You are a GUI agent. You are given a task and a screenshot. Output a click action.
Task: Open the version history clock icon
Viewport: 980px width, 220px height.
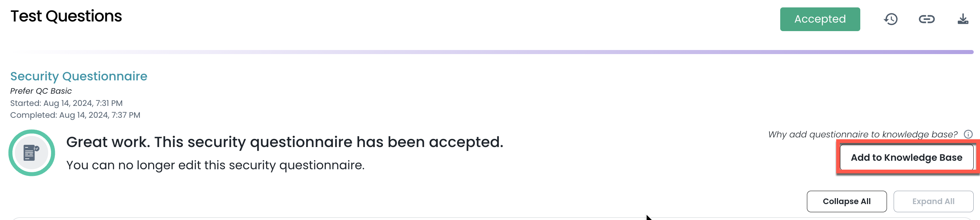click(890, 19)
